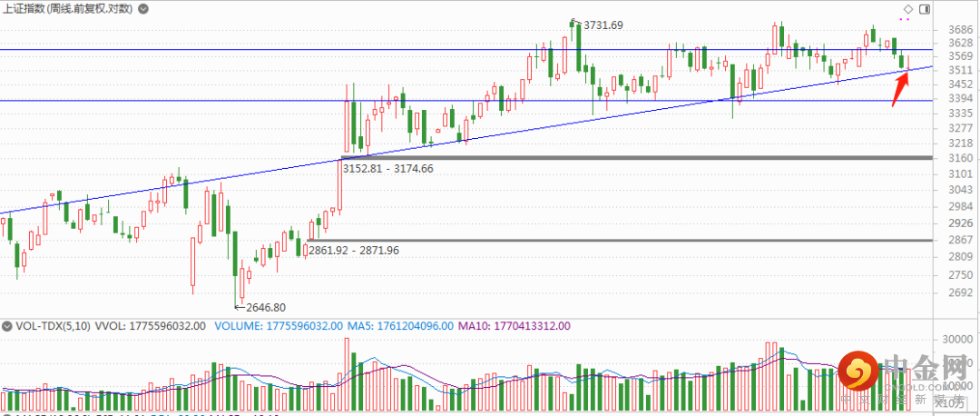Click the 3218 price axis label
Image resolution: width=980 pixels, height=416 pixels.
pos(959,144)
